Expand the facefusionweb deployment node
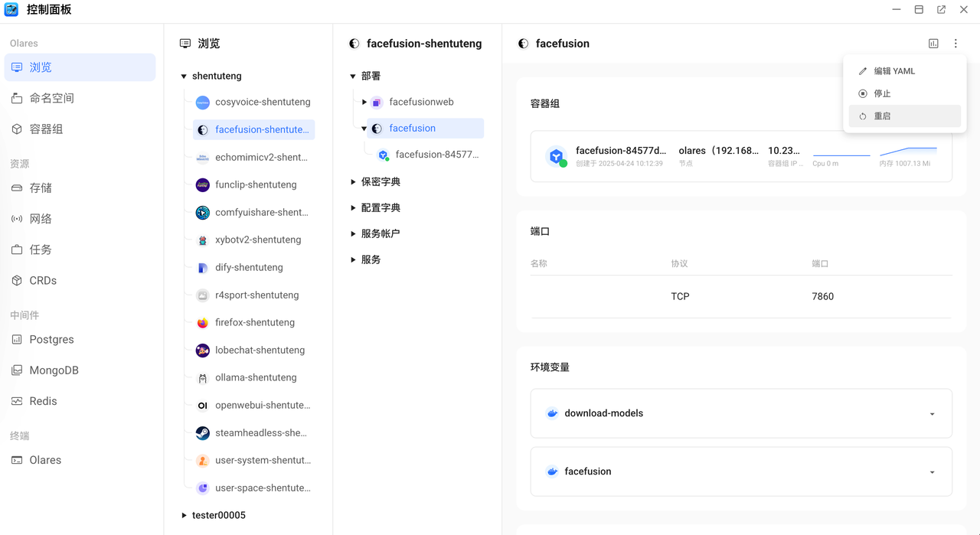 [364, 102]
